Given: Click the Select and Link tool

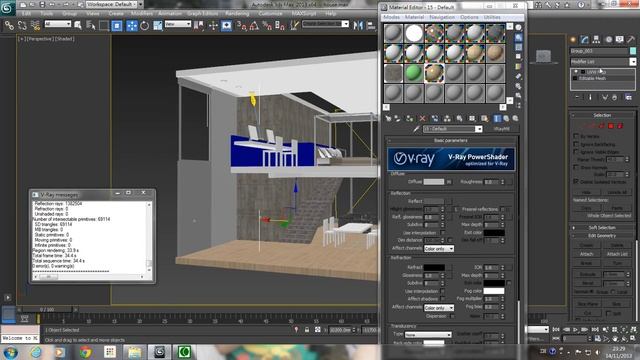Looking at the screenshot, I should (x=9, y=26).
